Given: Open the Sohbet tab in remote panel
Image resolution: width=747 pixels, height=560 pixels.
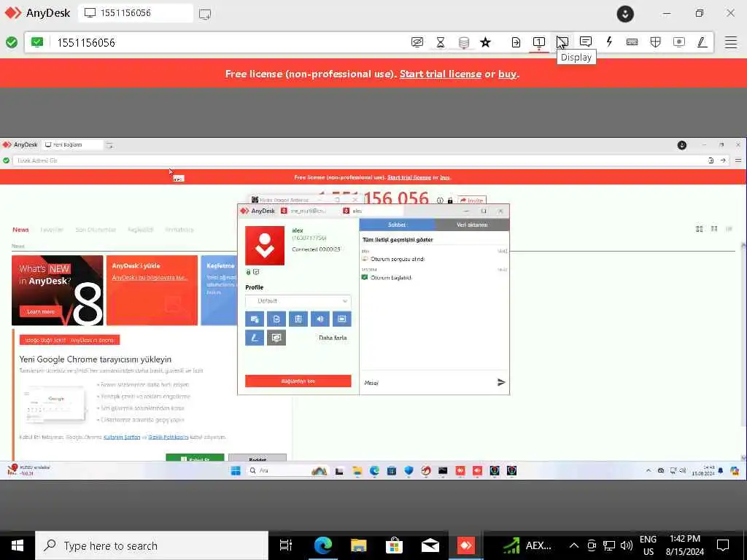Looking at the screenshot, I should click(397, 225).
